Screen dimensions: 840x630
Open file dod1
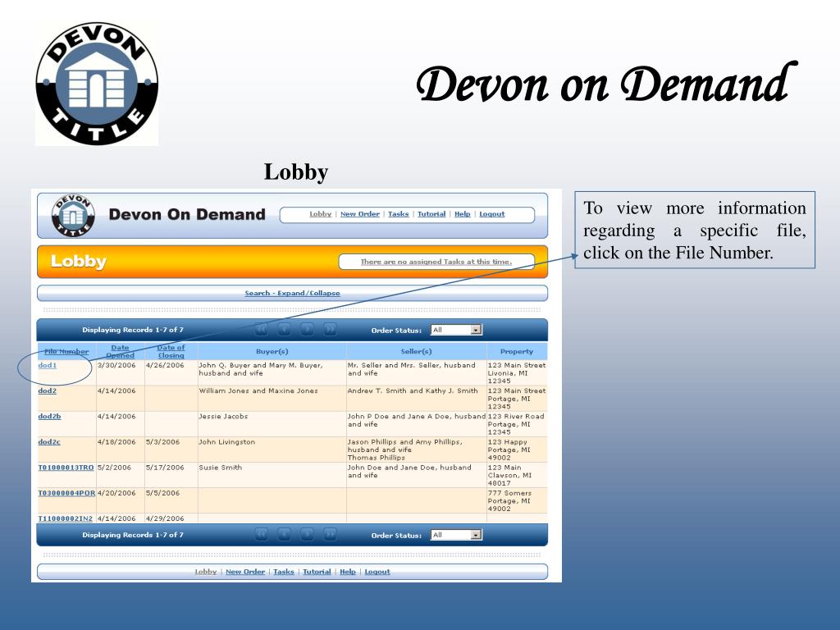[x=47, y=365]
